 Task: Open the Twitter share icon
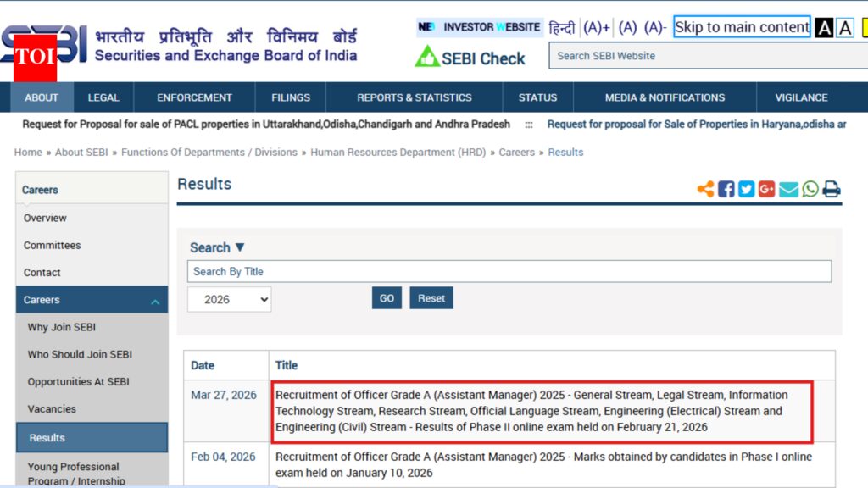(746, 189)
